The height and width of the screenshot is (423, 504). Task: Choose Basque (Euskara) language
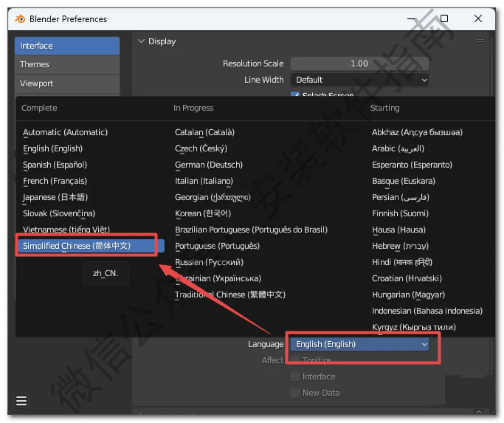point(403,181)
